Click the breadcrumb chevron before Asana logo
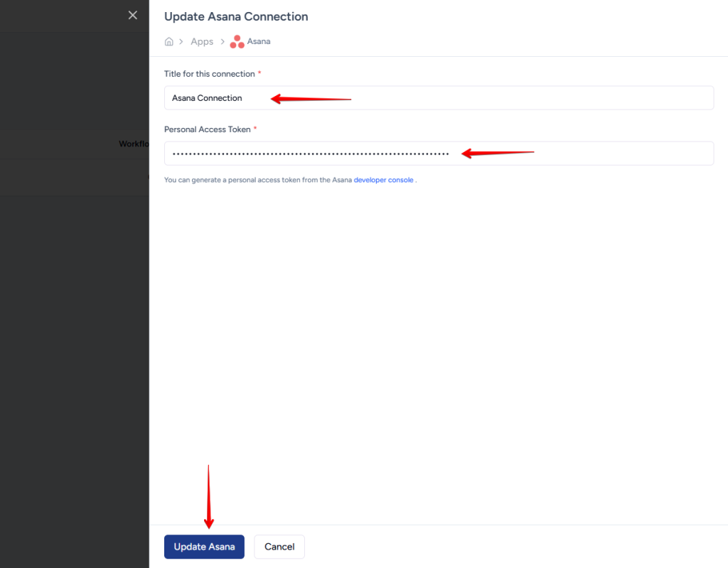 (223, 42)
